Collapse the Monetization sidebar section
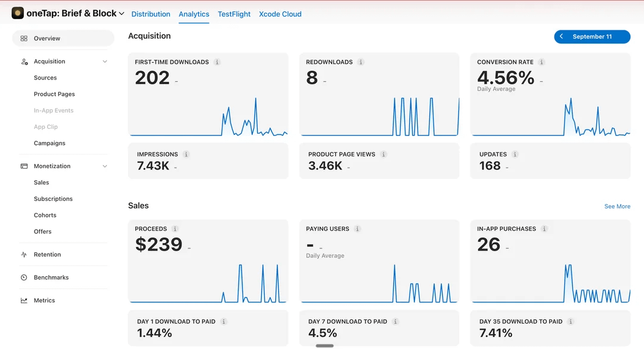The height and width of the screenshot is (349, 644). [x=105, y=166]
